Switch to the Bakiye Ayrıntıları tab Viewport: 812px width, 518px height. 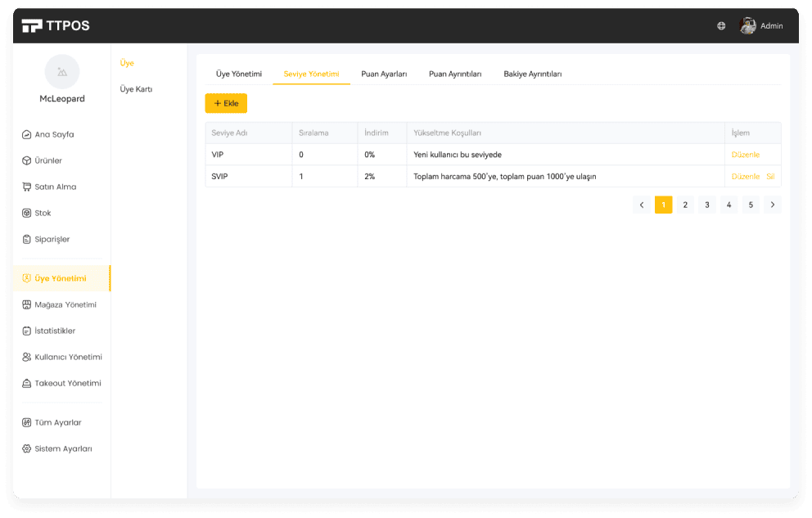532,74
